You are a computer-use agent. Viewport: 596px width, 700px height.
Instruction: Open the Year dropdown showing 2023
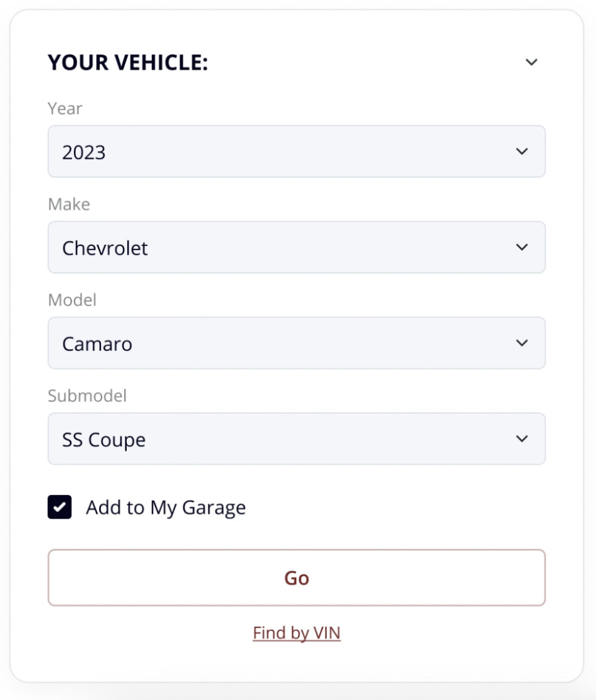coord(296,152)
